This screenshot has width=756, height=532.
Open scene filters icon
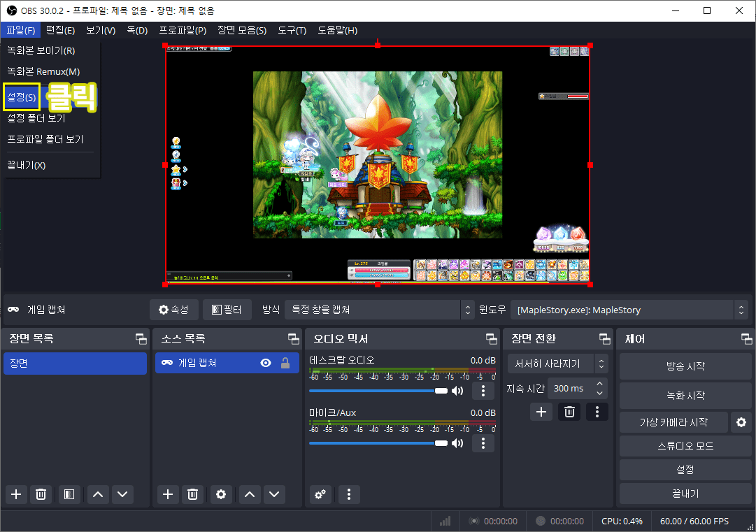click(x=69, y=494)
